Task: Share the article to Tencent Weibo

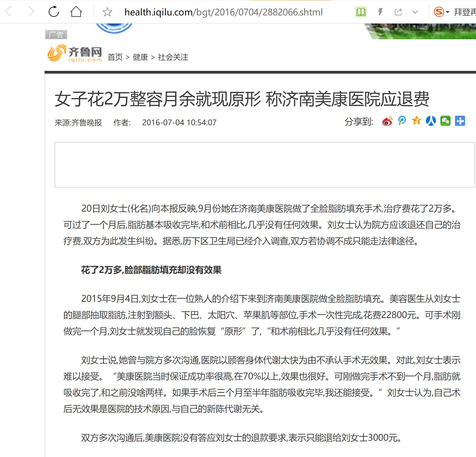Action: coord(402,121)
